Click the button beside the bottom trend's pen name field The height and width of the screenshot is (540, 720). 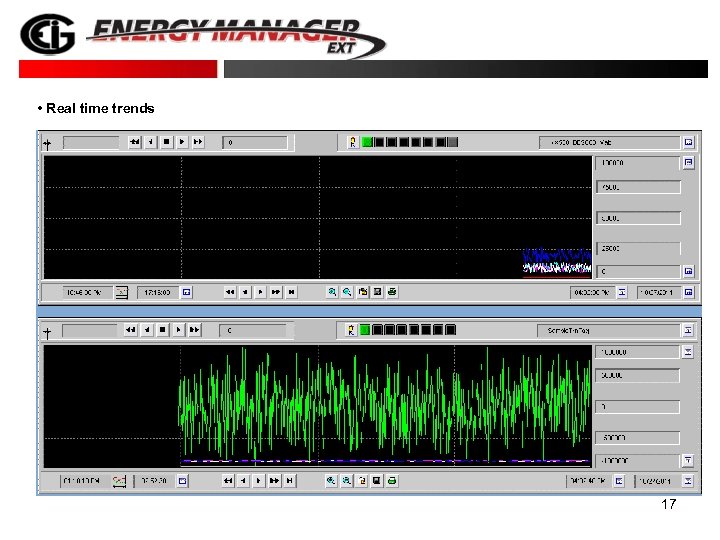[x=688, y=331]
